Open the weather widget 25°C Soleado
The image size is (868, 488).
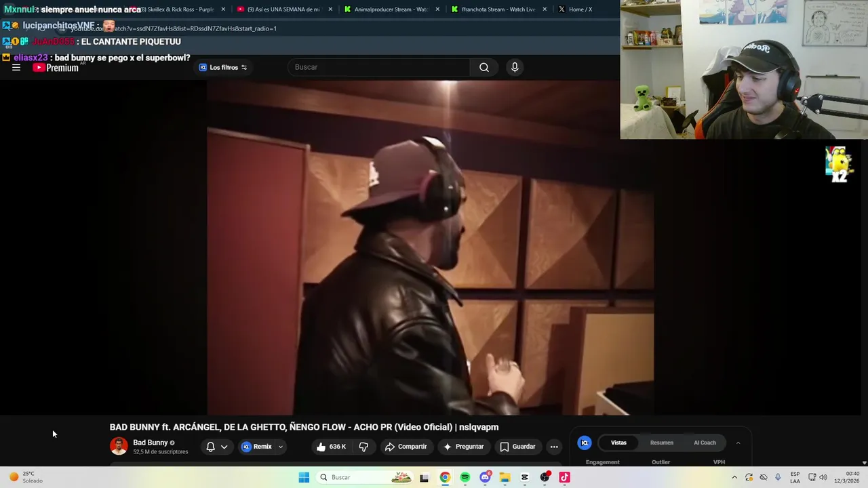pos(27,477)
